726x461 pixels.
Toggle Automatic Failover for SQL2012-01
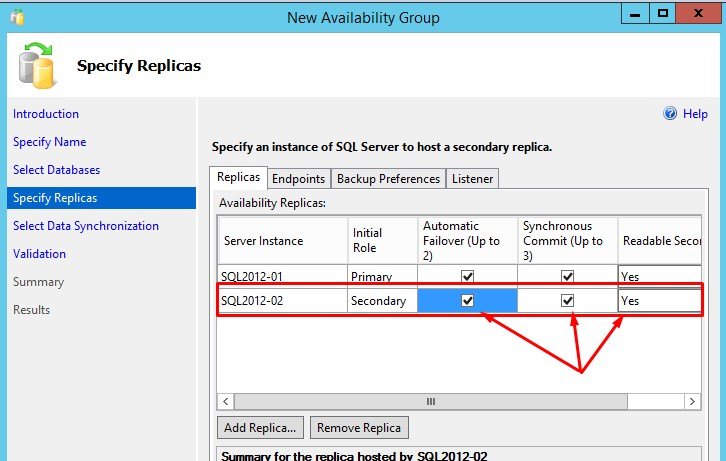[x=467, y=276]
